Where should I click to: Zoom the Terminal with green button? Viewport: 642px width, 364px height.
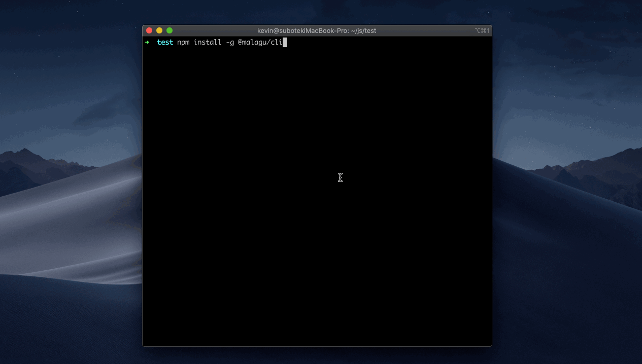tap(170, 30)
